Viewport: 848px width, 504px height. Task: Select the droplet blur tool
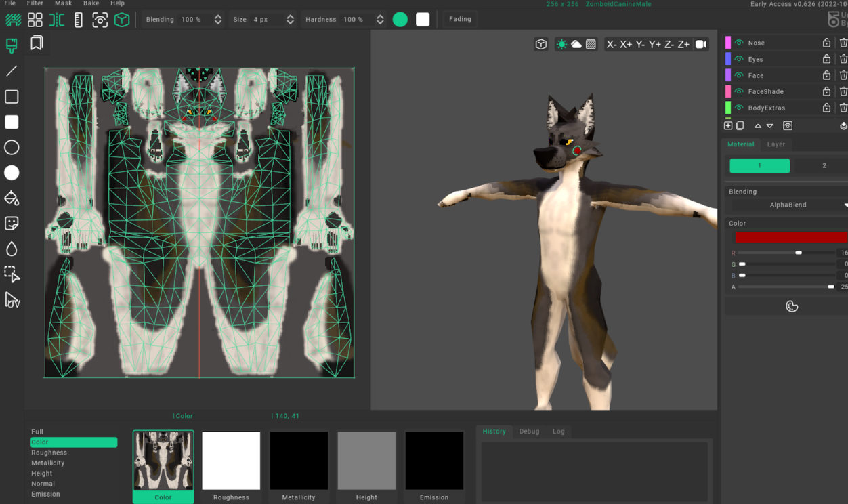pyautogui.click(x=12, y=249)
